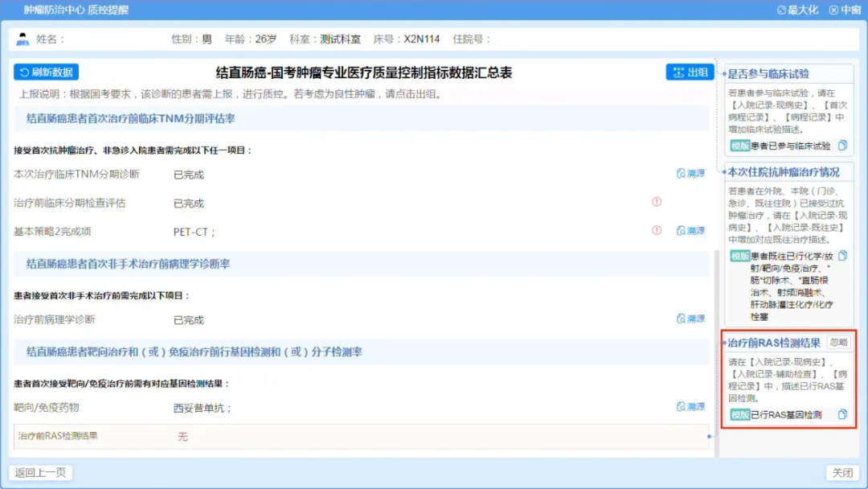868x489 pixels.
Task: Click the 关闭 button at bottom right
Action: coord(842,472)
